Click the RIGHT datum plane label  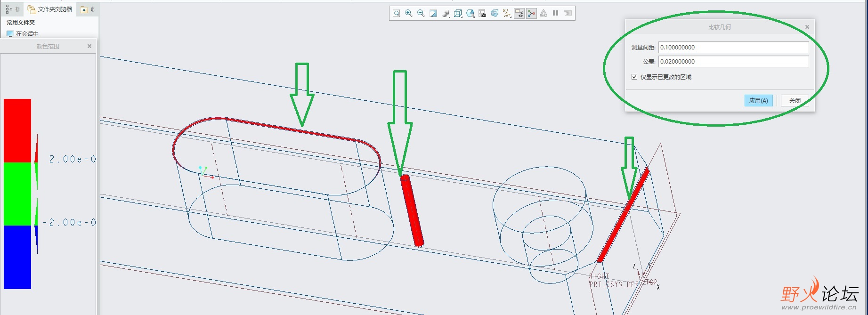pos(599,276)
